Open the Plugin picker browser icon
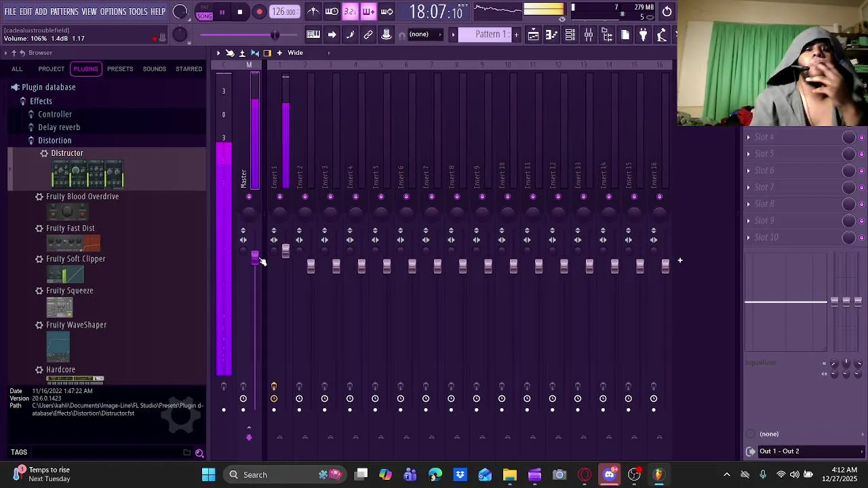 [607, 35]
